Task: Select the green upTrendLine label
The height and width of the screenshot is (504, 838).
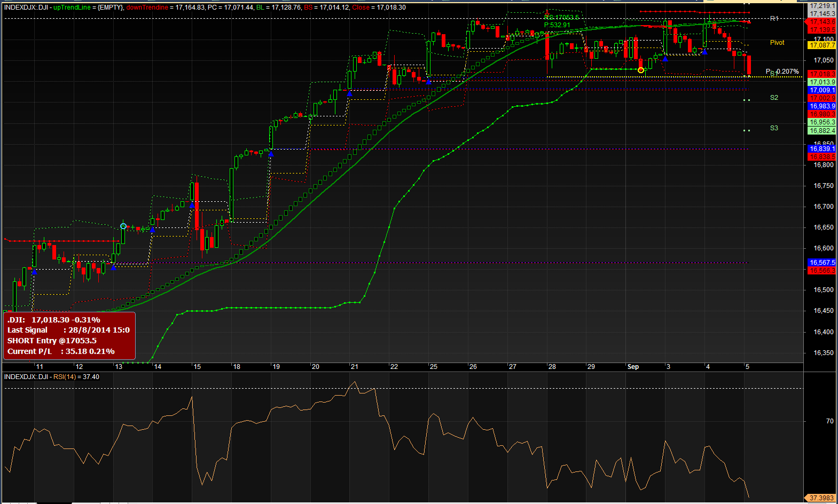Action: pyautogui.click(x=72, y=7)
